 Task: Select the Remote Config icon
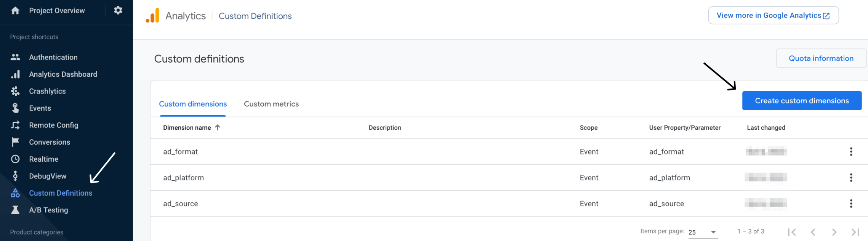pos(15,125)
